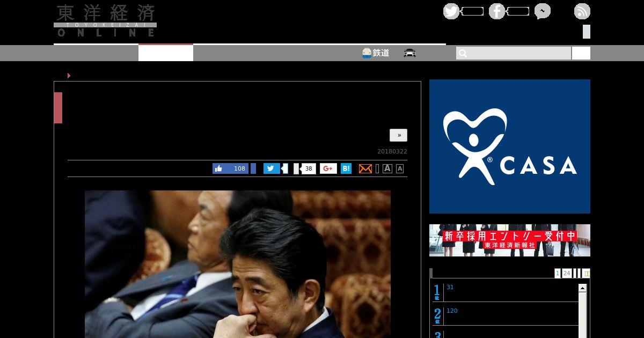Image resolution: width=644 pixels, height=338 pixels.
Task: Click the Facebook count box in header
Action: coord(518,11)
